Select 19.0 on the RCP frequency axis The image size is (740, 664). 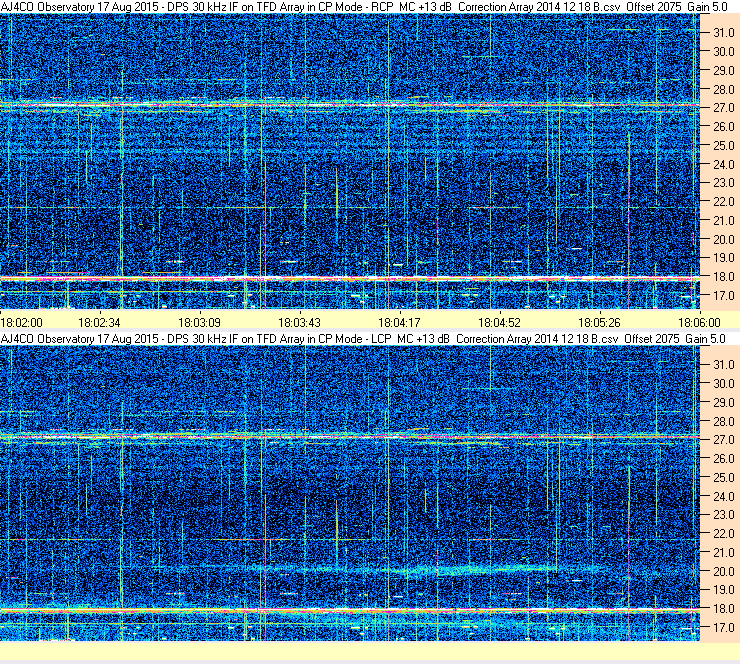(x=723, y=258)
